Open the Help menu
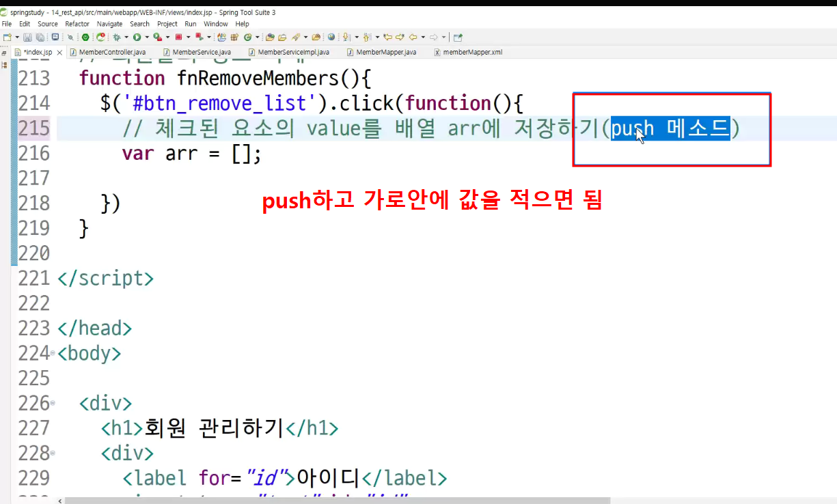Image resolution: width=837 pixels, height=504 pixels. point(243,24)
